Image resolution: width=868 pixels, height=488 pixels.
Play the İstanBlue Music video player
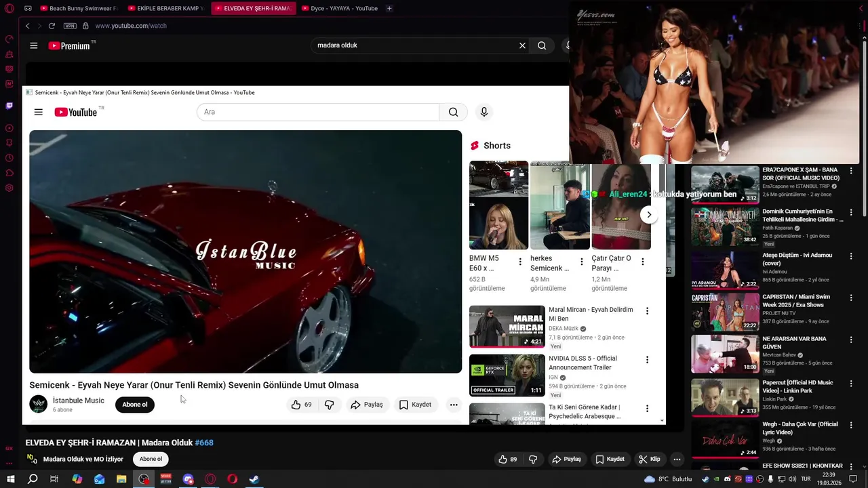[245, 251]
